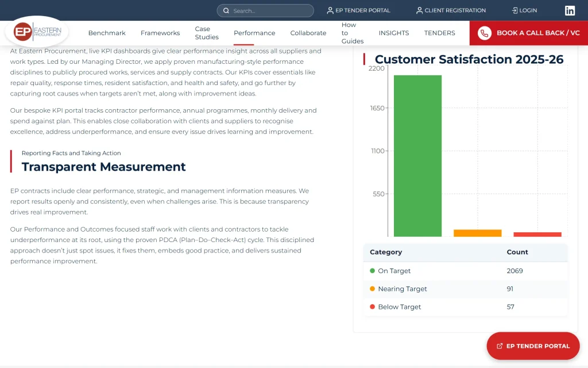This screenshot has width=588, height=368.
Task: Click the 2200 axis label on the chart
Action: coord(376,68)
